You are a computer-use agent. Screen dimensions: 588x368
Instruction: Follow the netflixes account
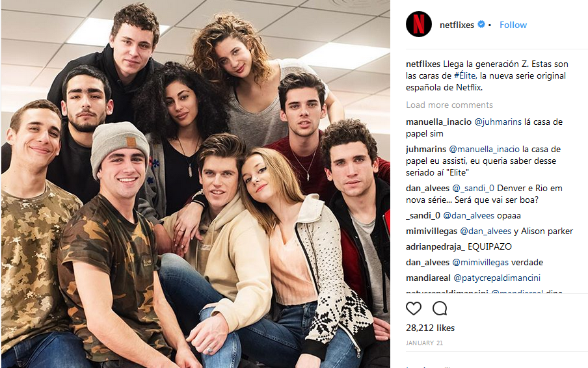pos(513,25)
